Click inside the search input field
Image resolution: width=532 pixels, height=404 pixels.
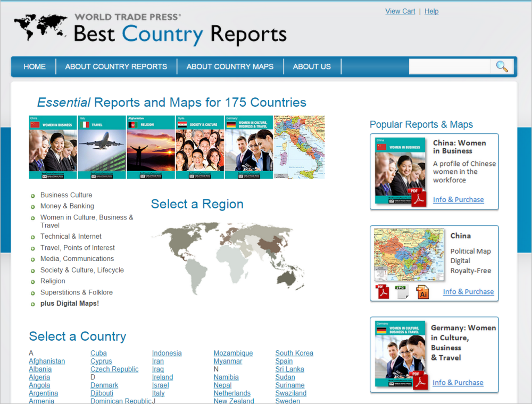click(450, 66)
